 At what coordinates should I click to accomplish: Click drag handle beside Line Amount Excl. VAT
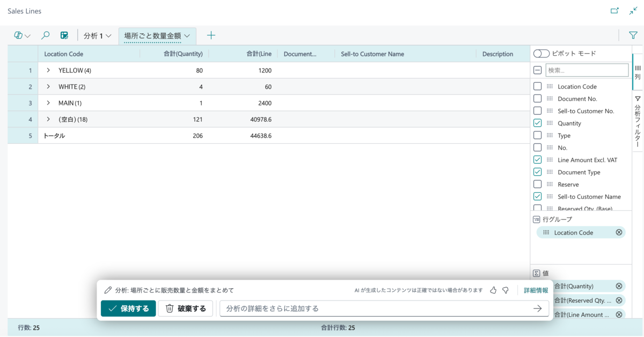point(550,160)
